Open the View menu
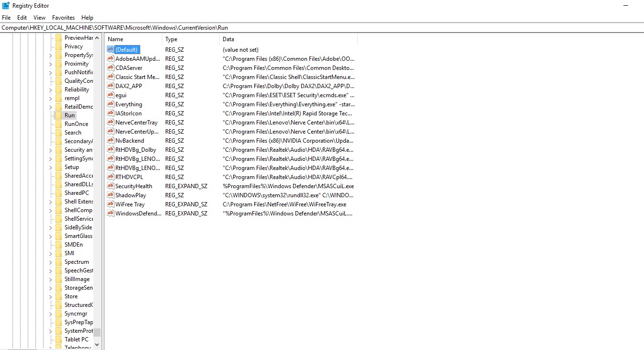 pos(40,18)
